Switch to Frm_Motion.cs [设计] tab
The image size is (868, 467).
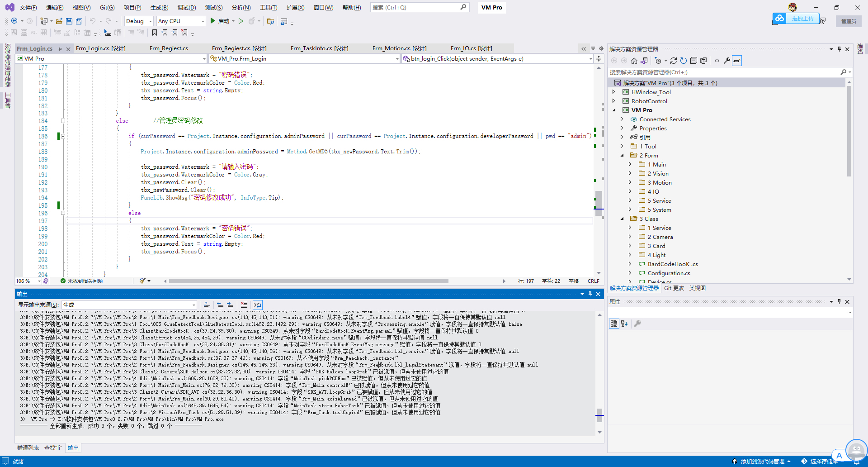[399, 48]
